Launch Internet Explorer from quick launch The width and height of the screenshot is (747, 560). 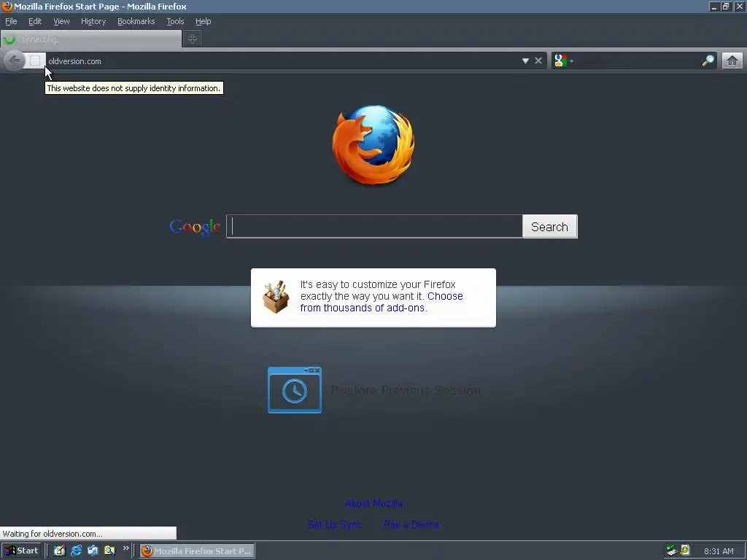[x=76, y=551]
